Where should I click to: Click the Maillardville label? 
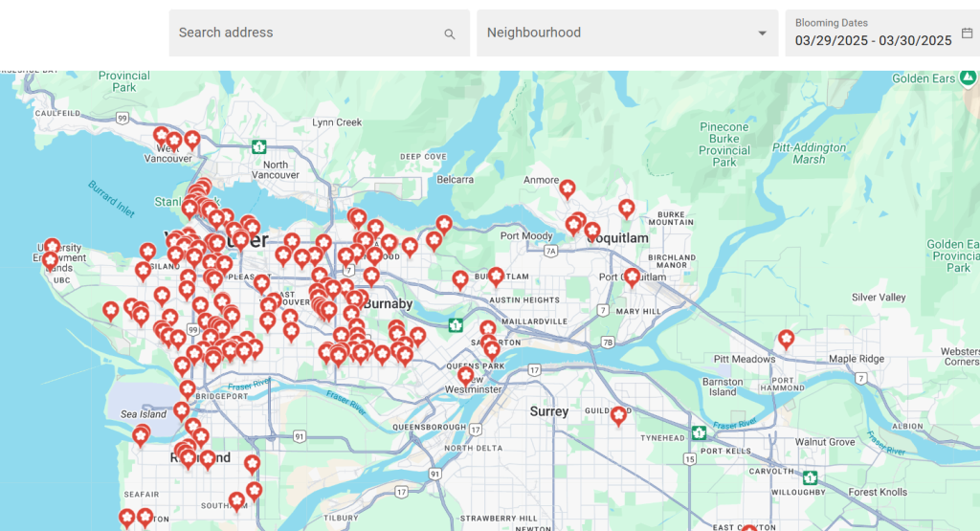[x=534, y=321]
